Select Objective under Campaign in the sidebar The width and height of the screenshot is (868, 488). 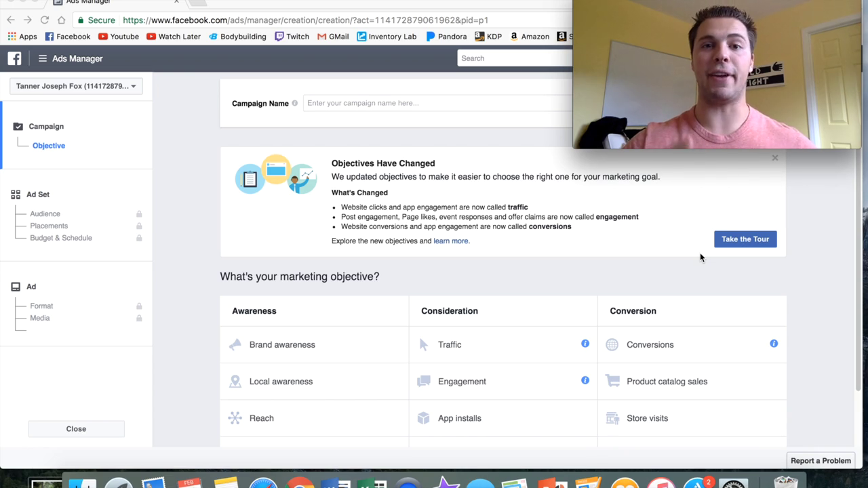point(49,146)
